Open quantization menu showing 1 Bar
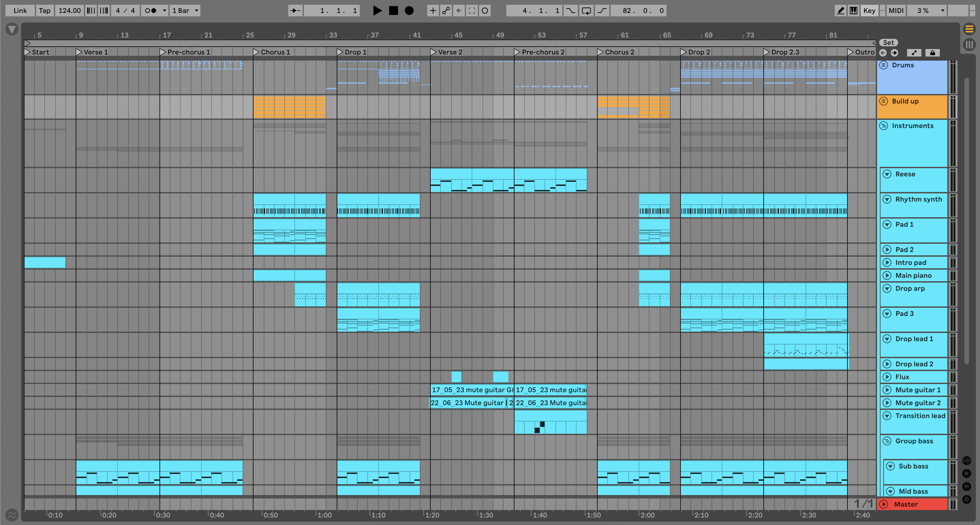 click(x=185, y=11)
